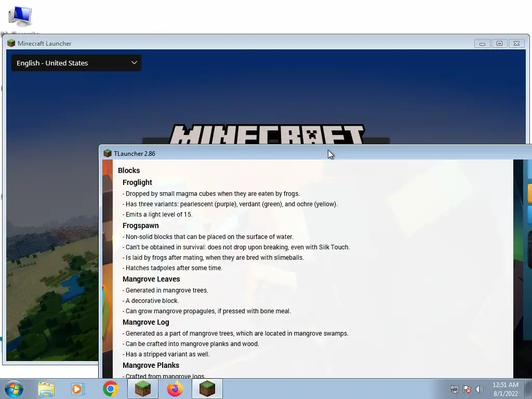
Task: Click 'Can grow mangrove propagules' line
Action: point(207,311)
